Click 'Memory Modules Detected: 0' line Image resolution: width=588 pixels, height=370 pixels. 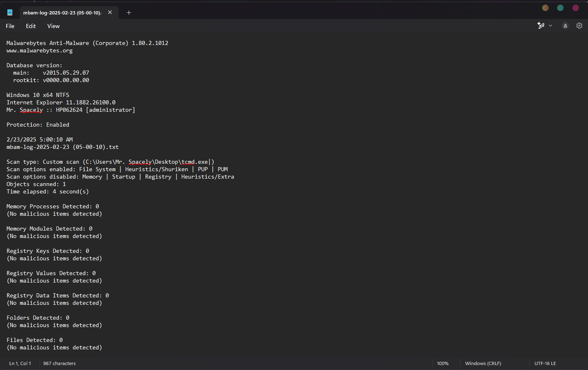click(x=49, y=229)
